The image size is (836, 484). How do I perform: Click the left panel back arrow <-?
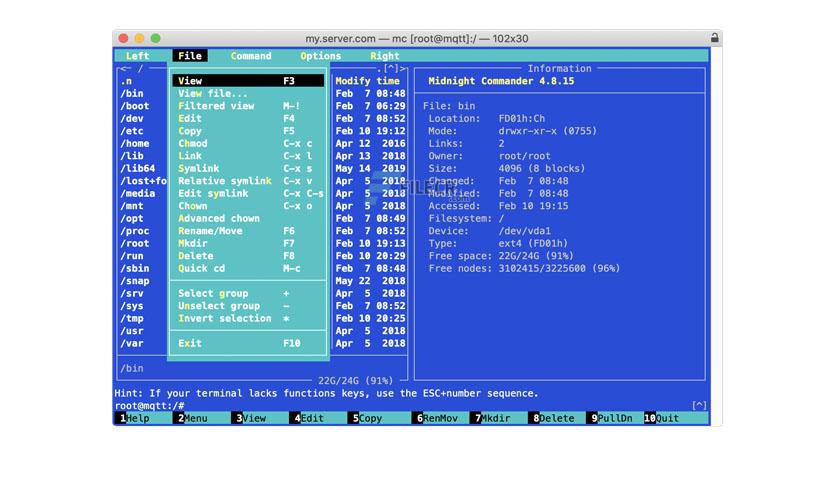(x=125, y=68)
